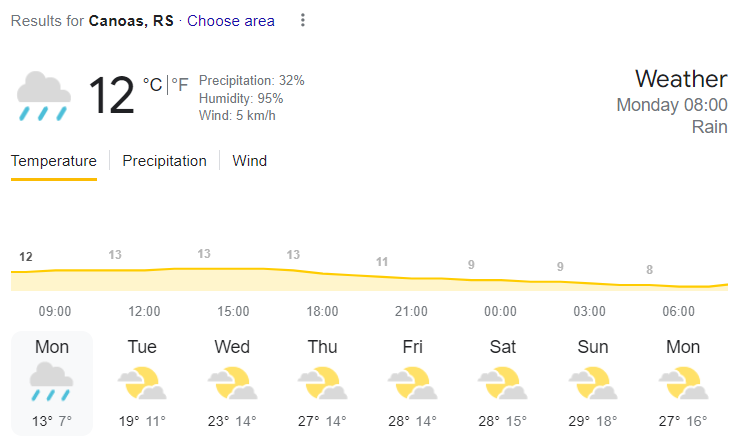Select Thursday partly cloudy icon
The height and width of the screenshot is (438, 733).
click(323, 383)
